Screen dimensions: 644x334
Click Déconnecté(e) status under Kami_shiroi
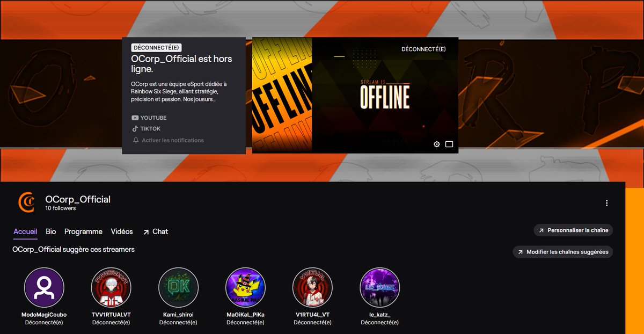(178, 323)
